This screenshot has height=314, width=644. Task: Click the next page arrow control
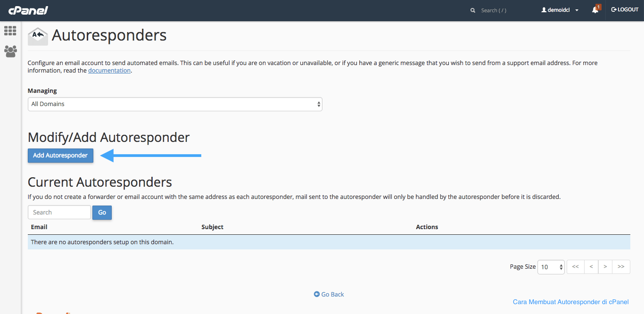tap(605, 266)
